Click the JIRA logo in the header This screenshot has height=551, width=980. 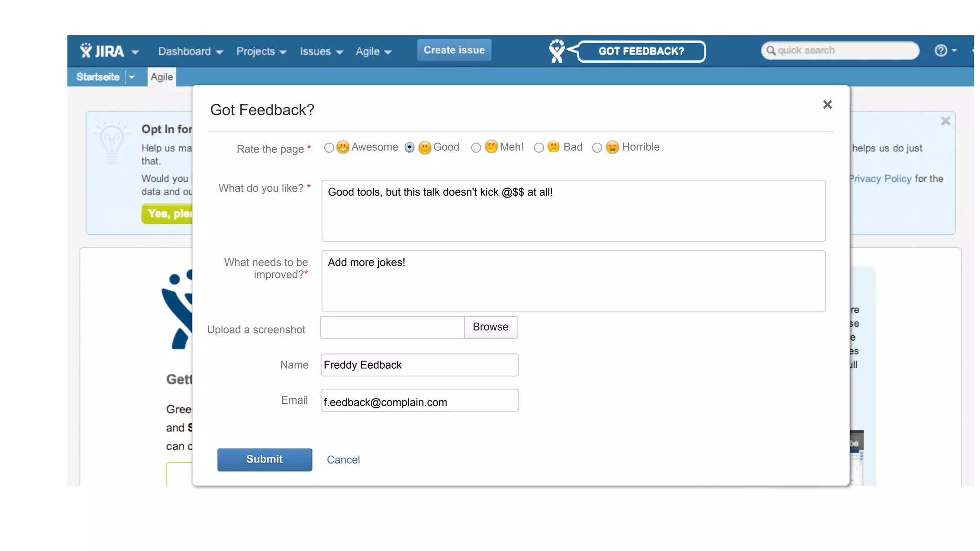click(x=102, y=51)
